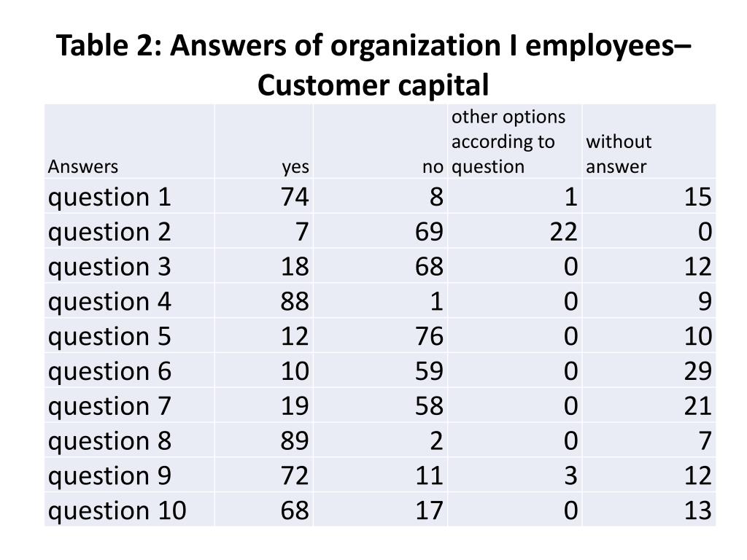Select other options value 3 in question 9
747x560 pixels.
(570, 475)
